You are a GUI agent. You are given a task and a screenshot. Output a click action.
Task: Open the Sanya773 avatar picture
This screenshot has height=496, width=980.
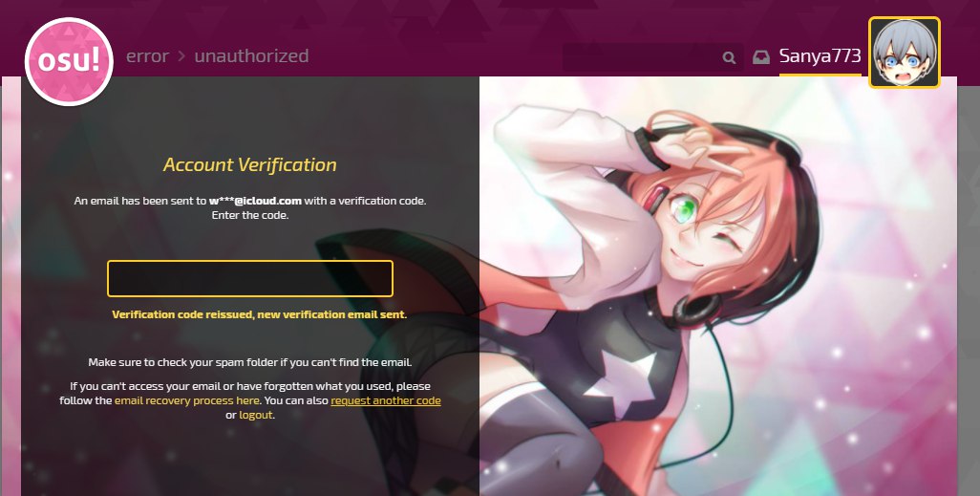click(x=905, y=53)
